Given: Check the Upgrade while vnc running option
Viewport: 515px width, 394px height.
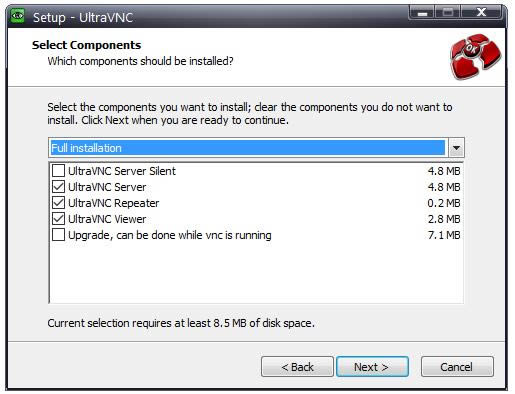Looking at the screenshot, I should pyautogui.click(x=58, y=235).
